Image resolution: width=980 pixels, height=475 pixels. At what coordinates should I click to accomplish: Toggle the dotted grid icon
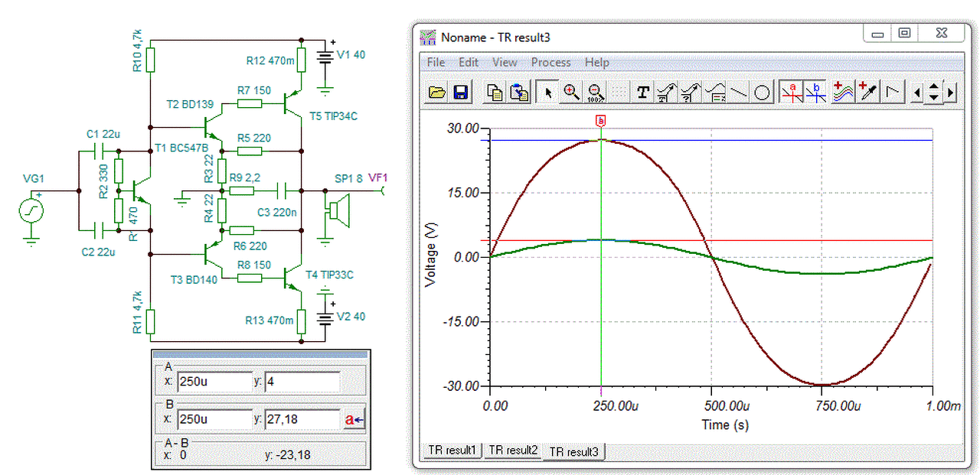tap(619, 93)
